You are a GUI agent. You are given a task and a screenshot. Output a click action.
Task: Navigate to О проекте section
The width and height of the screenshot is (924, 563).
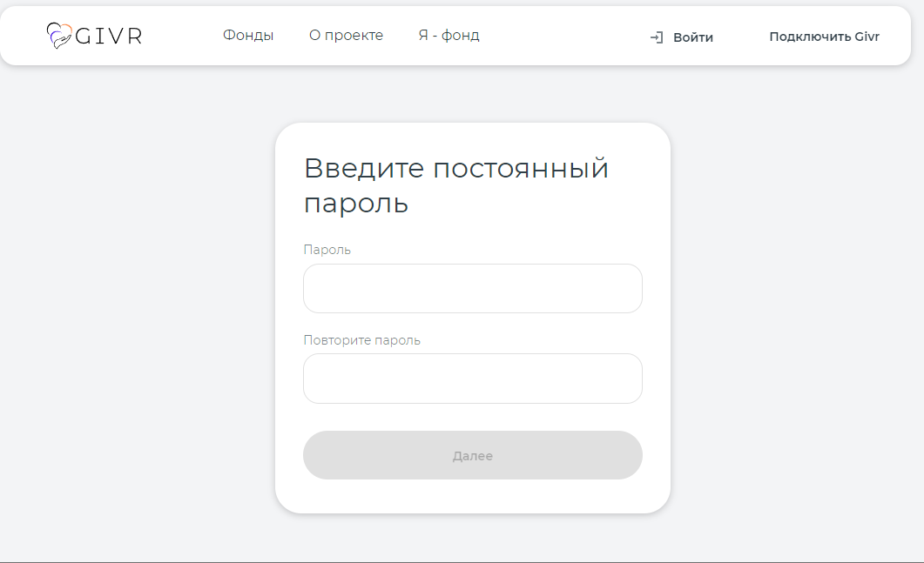346,36
